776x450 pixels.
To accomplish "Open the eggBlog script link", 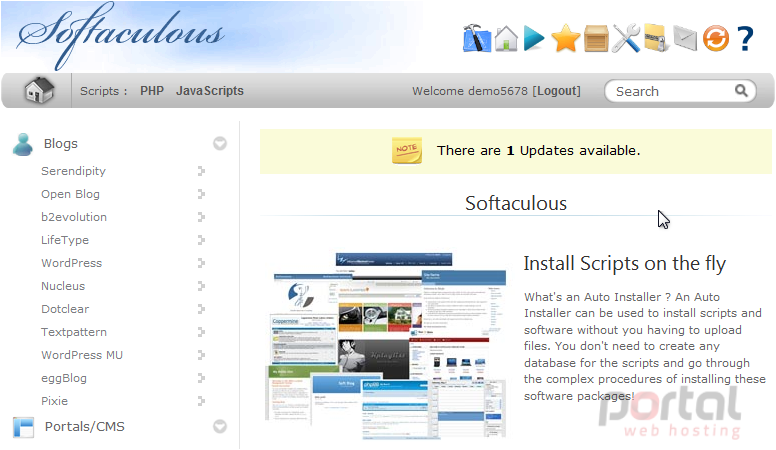I will (64, 378).
